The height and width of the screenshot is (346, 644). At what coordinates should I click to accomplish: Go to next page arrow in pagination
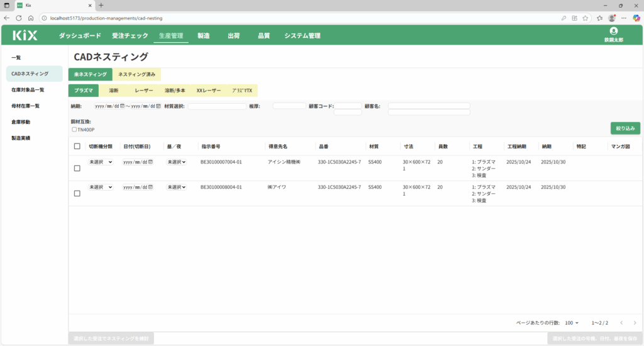[x=635, y=323]
